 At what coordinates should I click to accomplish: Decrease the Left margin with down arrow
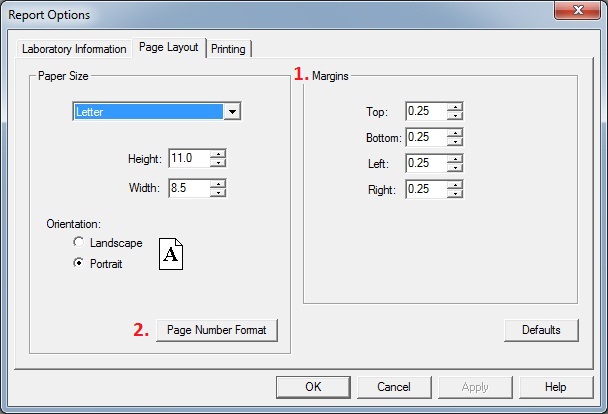pyautogui.click(x=455, y=168)
